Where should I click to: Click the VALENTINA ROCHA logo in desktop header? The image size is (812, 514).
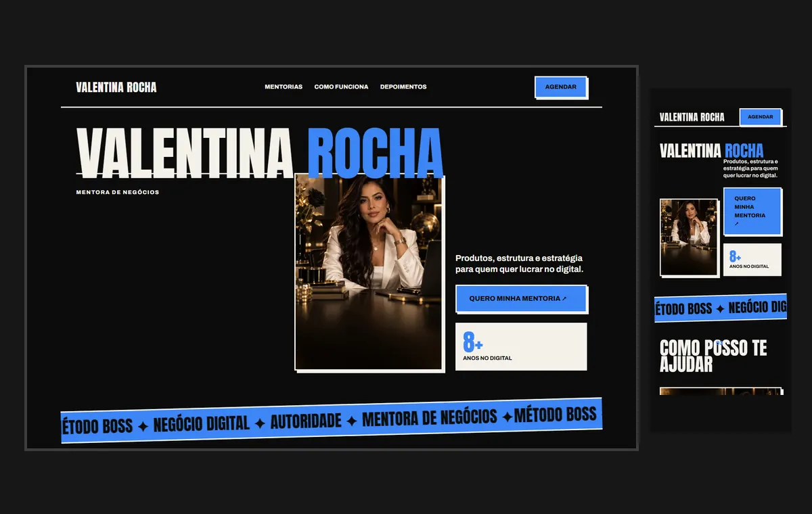(116, 87)
